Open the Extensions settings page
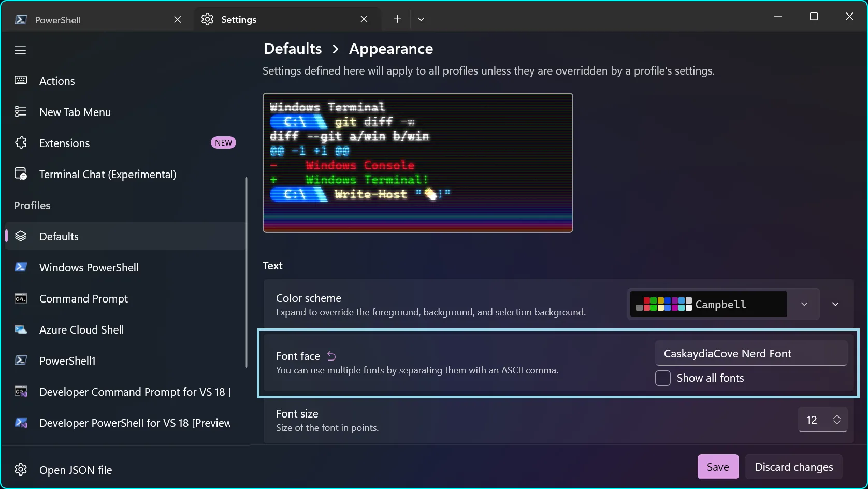Viewport: 868px width, 489px height. 64,143
